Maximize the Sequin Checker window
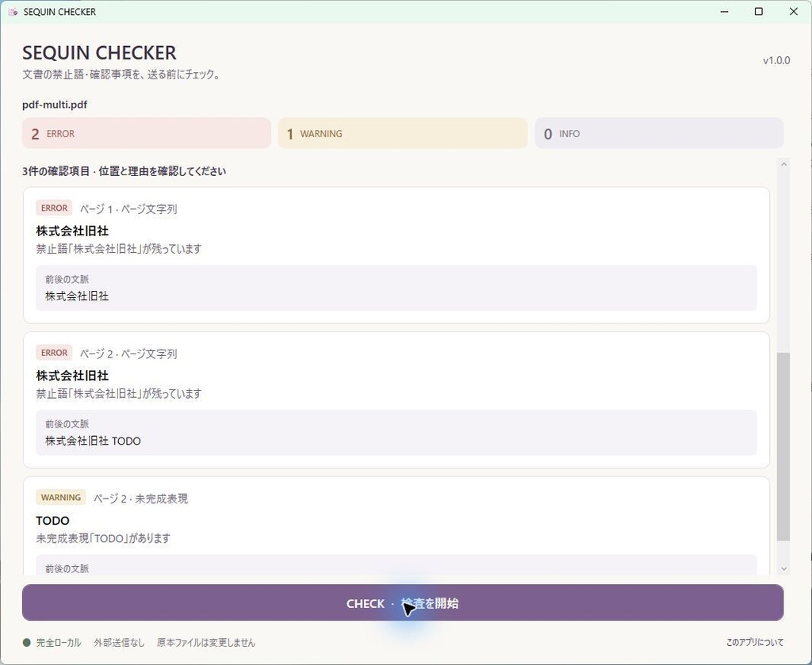The image size is (812, 665). pos(759,11)
